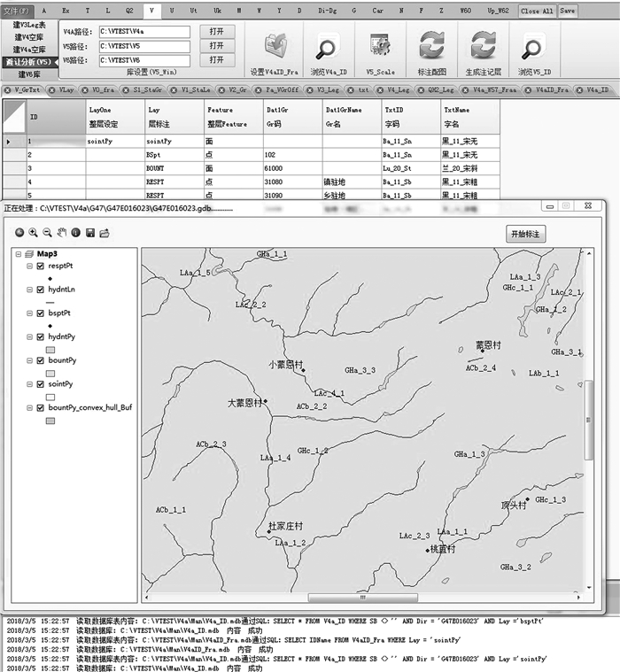This screenshot has width=620, height=672.
Task: Collapse the hydntPy layer legend
Action: click(x=29, y=336)
